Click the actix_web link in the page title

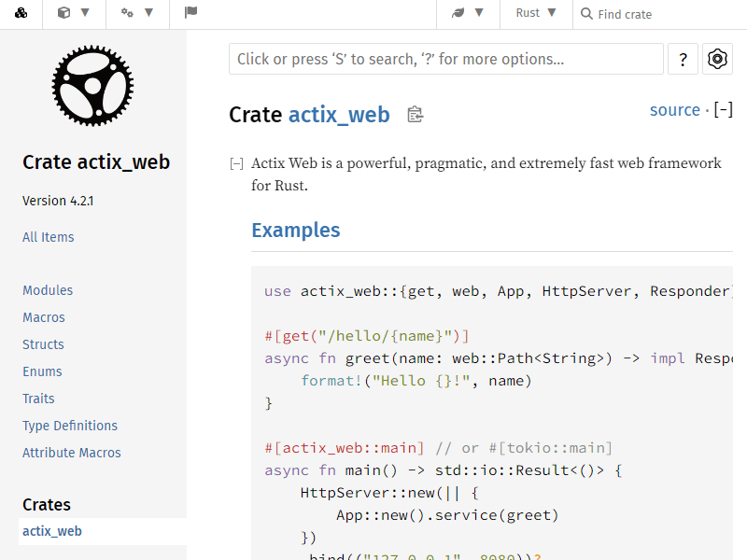pyautogui.click(x=339, y=115)
